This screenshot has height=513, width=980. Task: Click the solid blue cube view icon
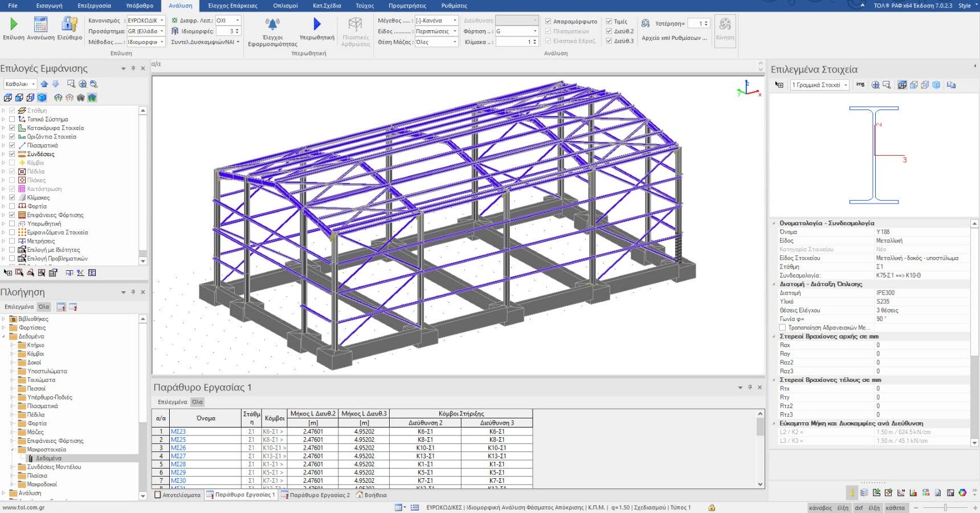(42, 97)
